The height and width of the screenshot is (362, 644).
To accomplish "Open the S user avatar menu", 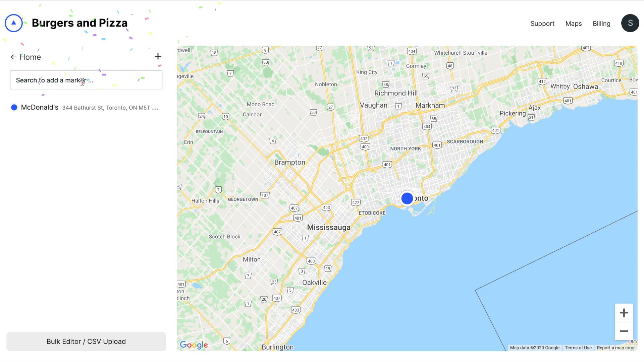I will coord(630,23).
